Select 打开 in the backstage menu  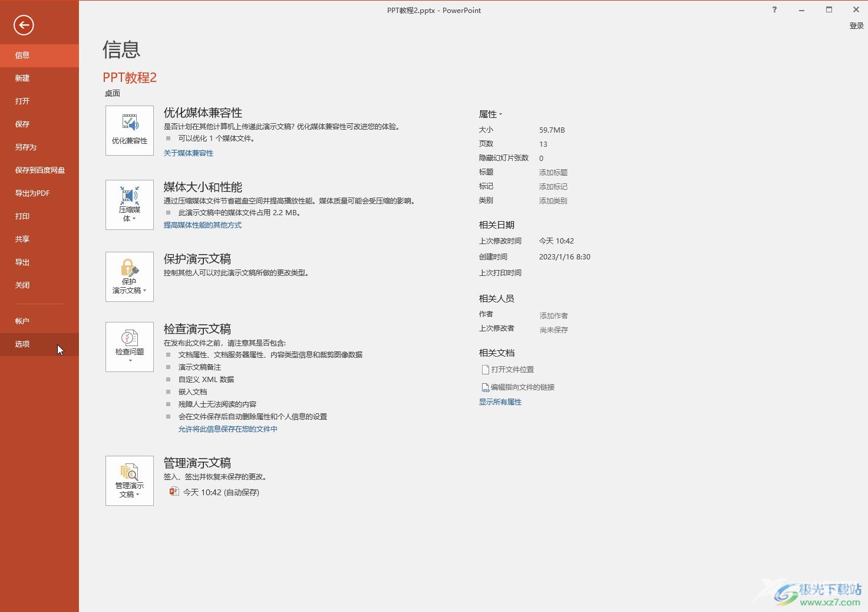[39, 101]
